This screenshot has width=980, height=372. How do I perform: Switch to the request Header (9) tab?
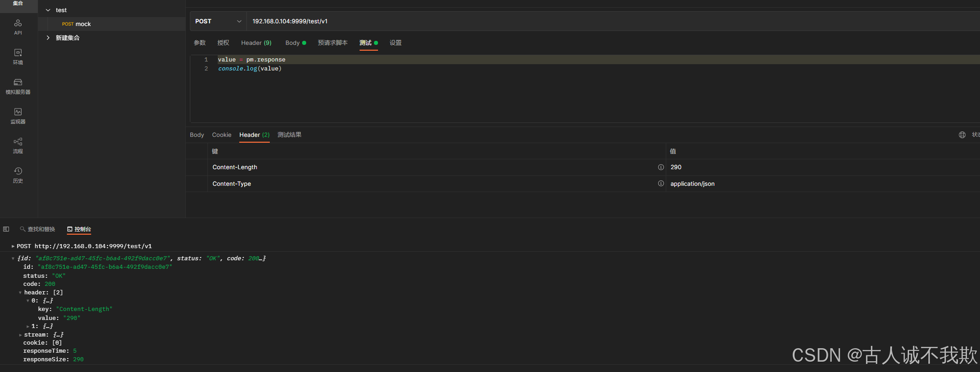pos(256,43)
